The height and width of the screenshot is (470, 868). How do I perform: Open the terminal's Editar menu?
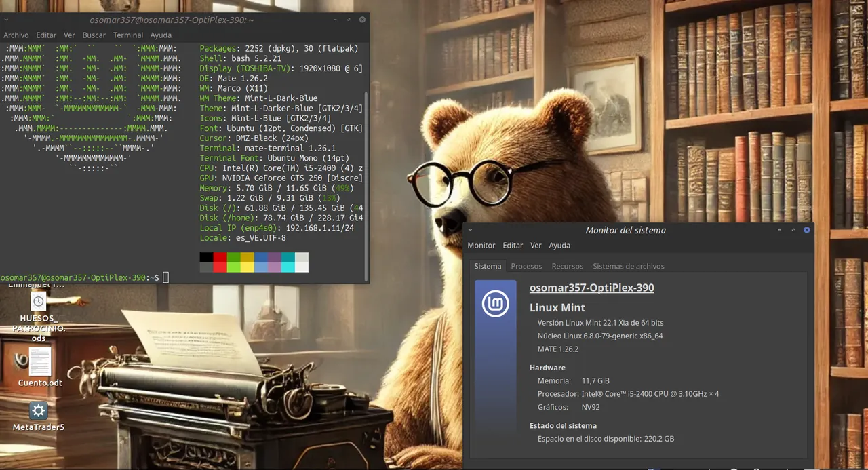coord(46,35)
